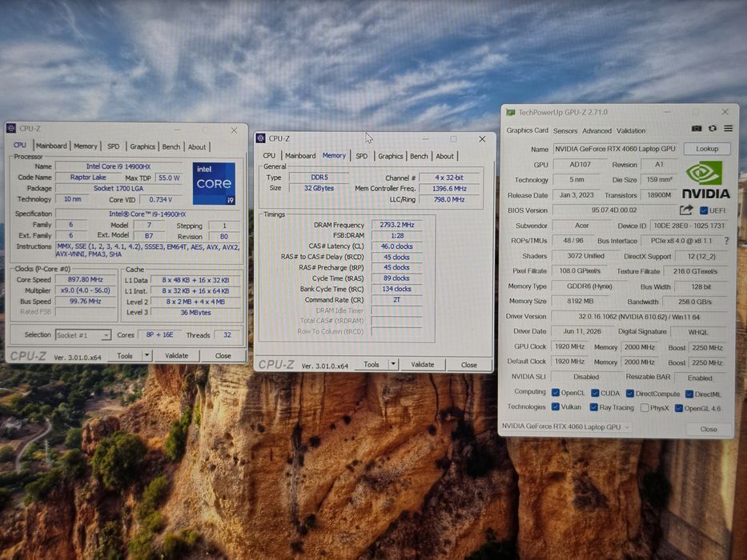Open the Socket #1 selection dropdown
This screenshot has height=560, width=747.
(x=83, y=335)
